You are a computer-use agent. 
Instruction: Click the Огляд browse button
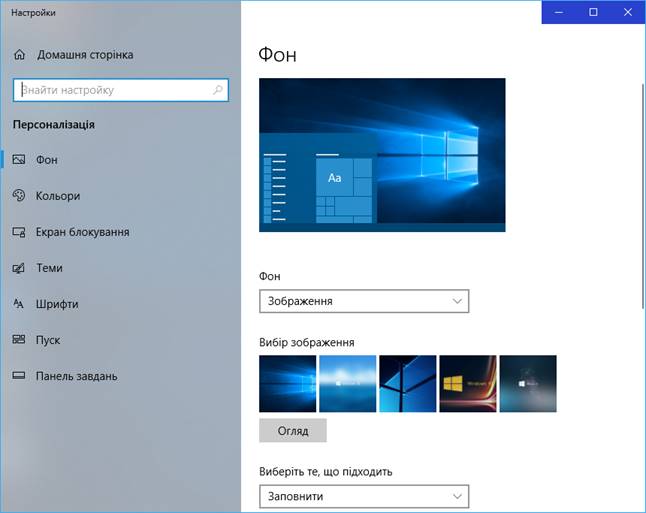click(293, 431)
